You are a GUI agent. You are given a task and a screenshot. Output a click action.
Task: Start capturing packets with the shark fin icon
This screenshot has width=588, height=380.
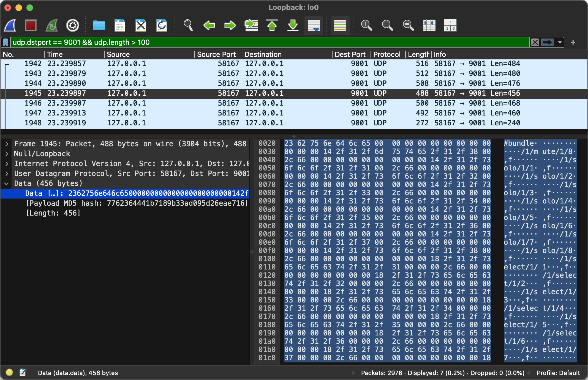tap(10, 26)
